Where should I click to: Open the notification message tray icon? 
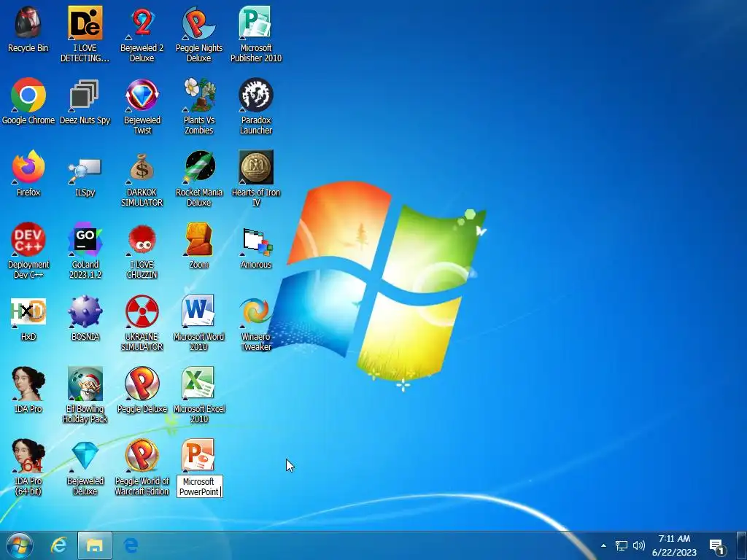[717, 547]
